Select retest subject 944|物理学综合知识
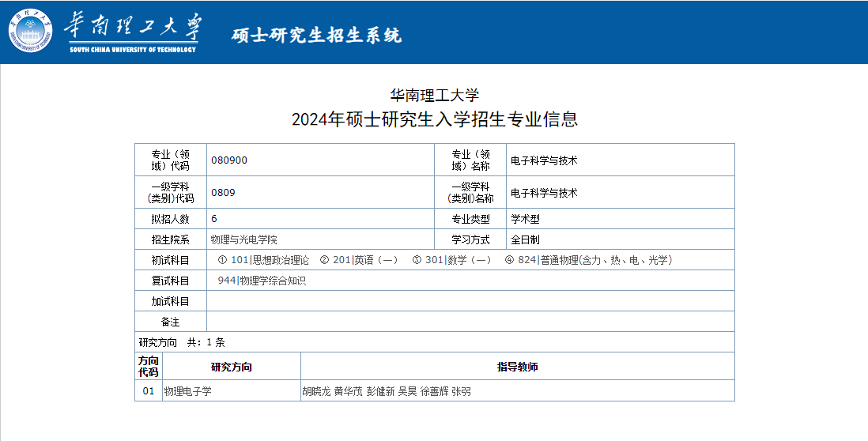 click(262, 281)
